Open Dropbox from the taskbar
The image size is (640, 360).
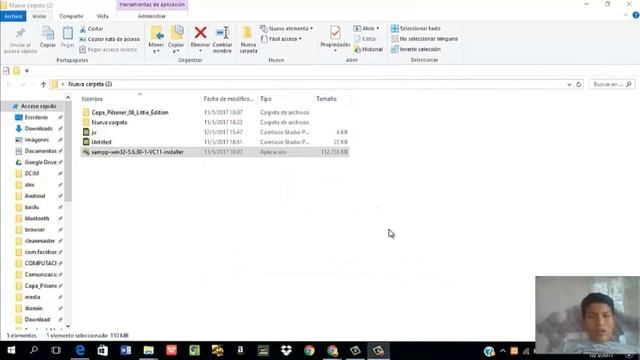286,350
